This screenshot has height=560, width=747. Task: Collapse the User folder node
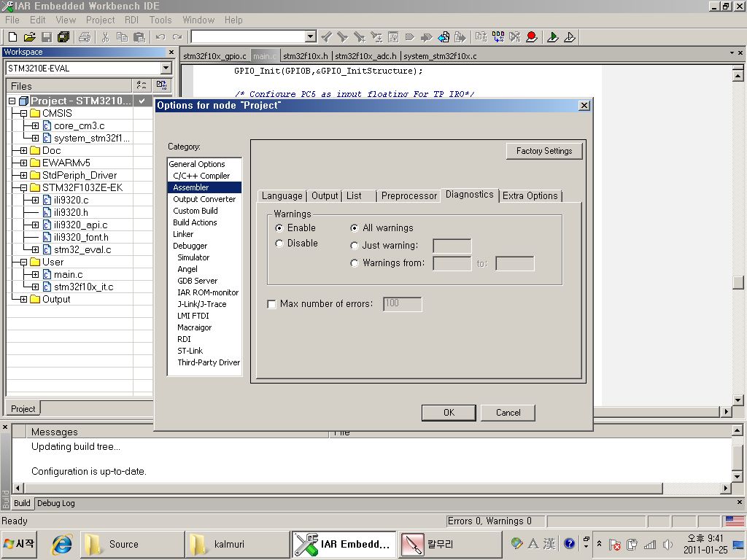click(x=23, y=262)
